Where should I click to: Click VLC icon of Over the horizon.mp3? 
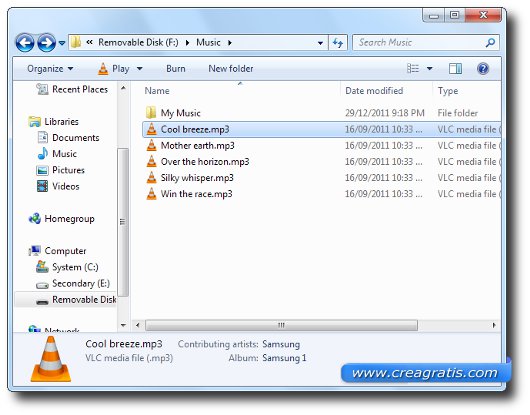tap(151, 162)
